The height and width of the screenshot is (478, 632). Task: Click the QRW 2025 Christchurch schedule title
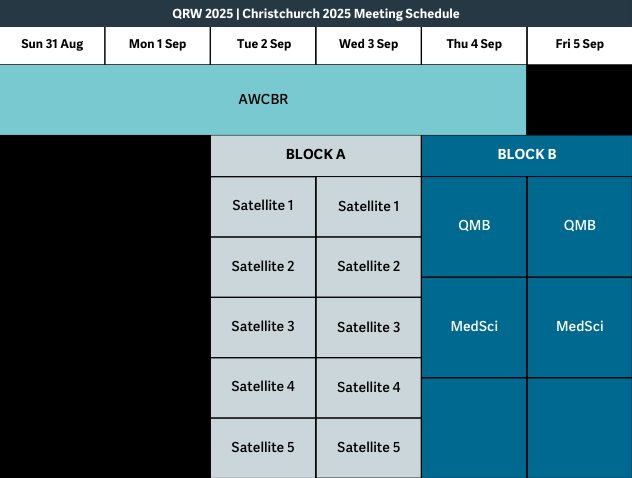coord(316,14)
